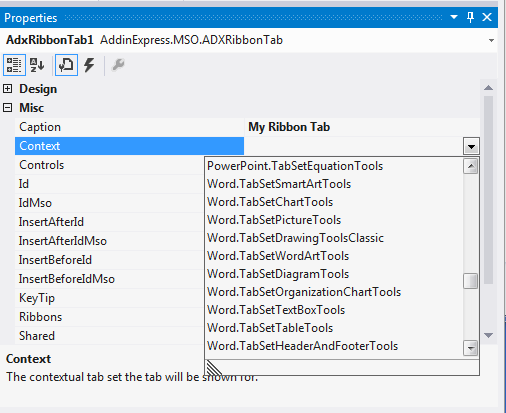The width and height of the screenshot is (506, 413).
Task: Edit the My Ribbon Tab caption value
Action: [x=362, y=127]
